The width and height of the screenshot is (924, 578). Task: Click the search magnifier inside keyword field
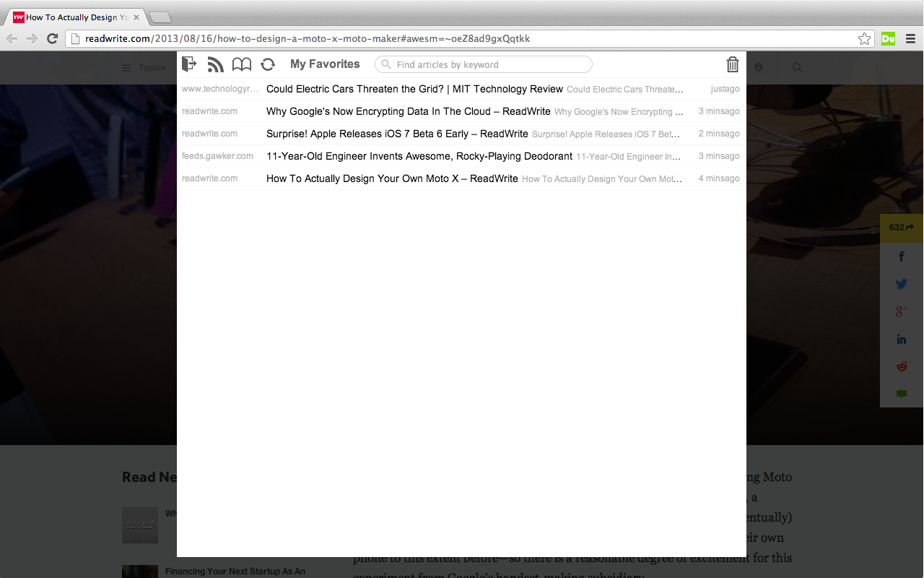(x=386, y=64)
